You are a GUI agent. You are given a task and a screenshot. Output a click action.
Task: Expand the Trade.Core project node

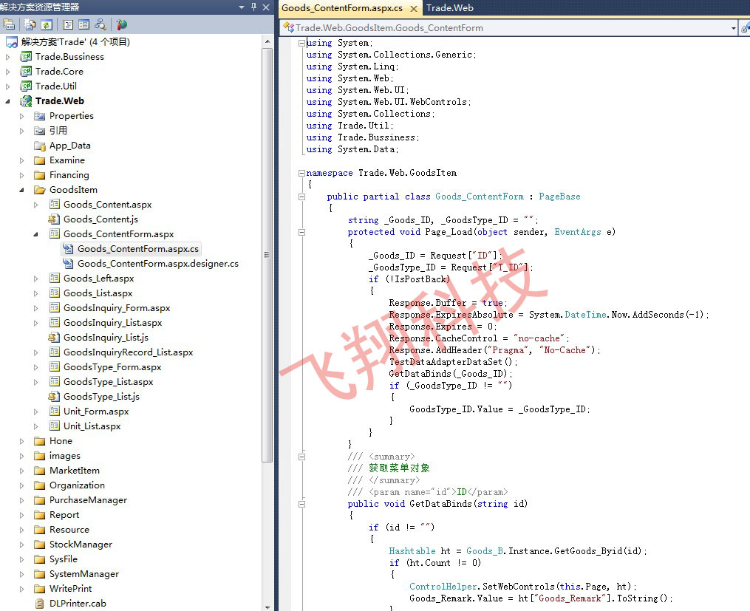[x=8, y=72]
